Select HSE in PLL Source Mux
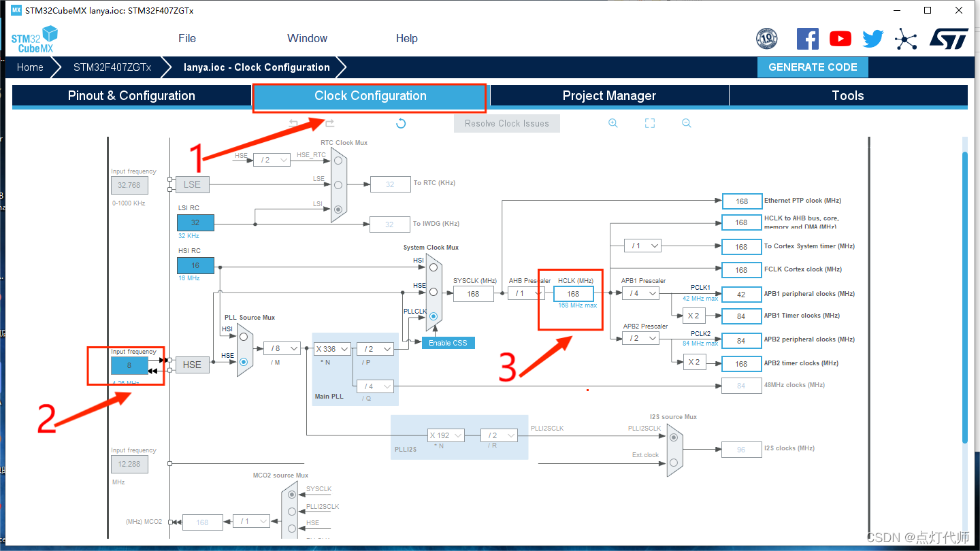 coord(244,361)
